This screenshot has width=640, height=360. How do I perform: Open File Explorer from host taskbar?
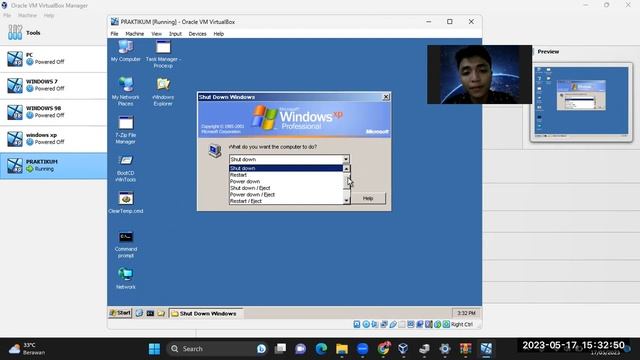click(x=342, y=349)
